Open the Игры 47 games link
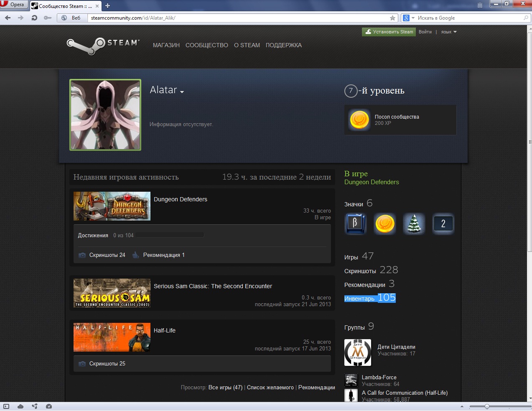 [359, 256]
